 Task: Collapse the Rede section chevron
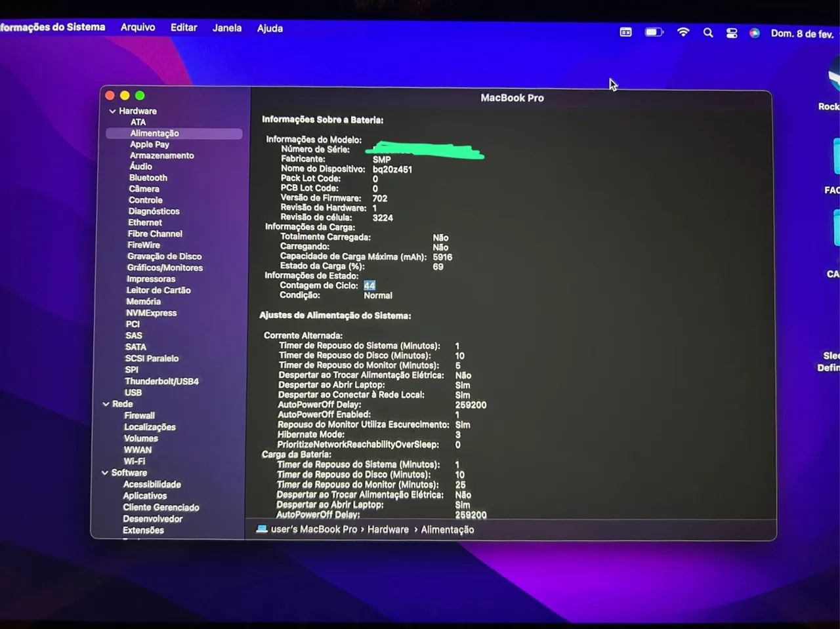point(106,404)
